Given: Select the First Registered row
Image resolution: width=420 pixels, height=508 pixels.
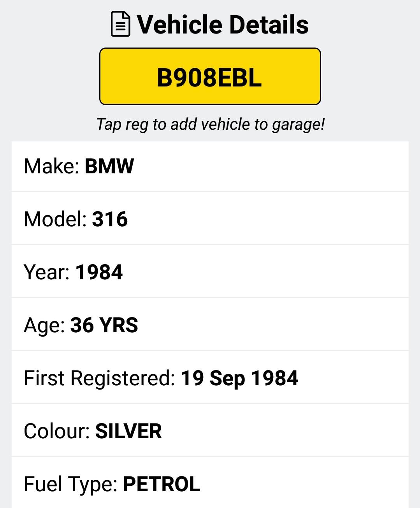Looking at the screenshot, I should click(x=210, y=378).
